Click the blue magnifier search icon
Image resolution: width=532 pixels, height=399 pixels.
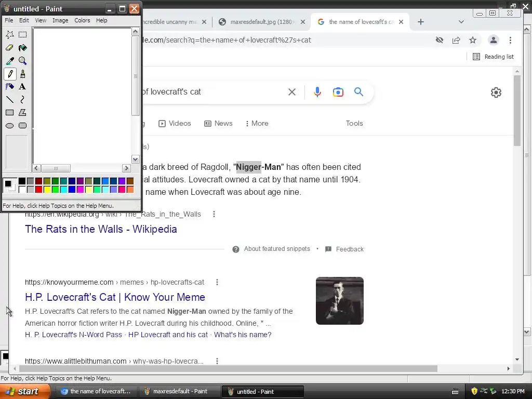click(x=358, y=92)
